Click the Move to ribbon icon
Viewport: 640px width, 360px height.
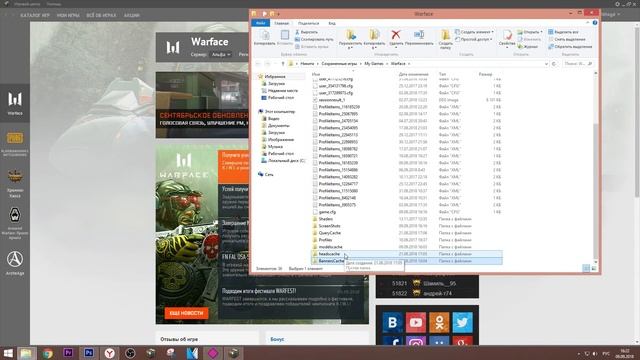tap(350, 39)
